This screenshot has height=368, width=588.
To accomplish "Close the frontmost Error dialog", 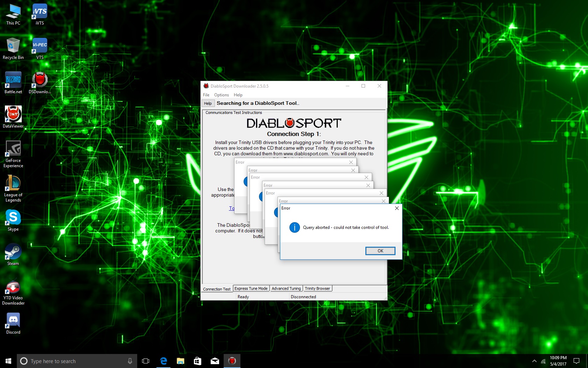I will [x=397, y=208].
